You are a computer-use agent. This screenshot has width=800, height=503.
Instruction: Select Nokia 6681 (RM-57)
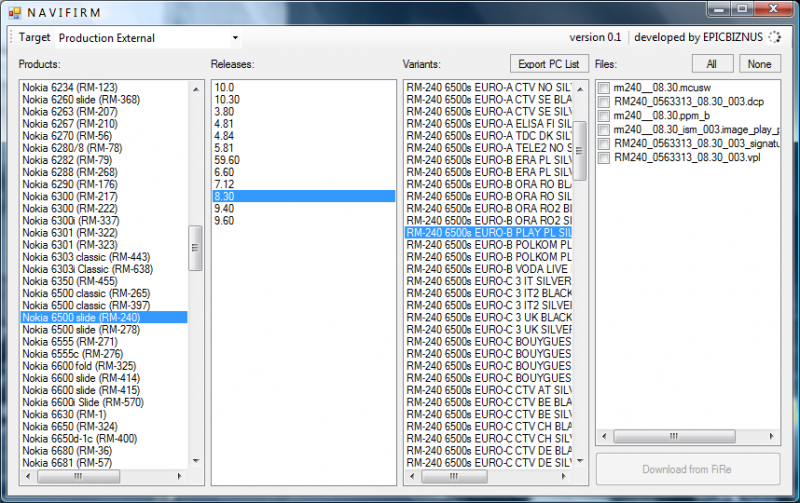[x=104, y=463]
